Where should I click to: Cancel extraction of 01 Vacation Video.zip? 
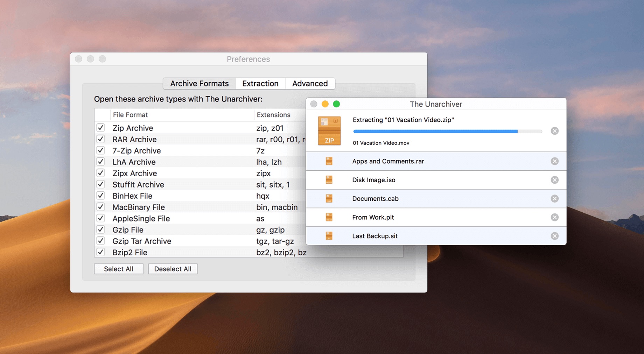[554, 131]
